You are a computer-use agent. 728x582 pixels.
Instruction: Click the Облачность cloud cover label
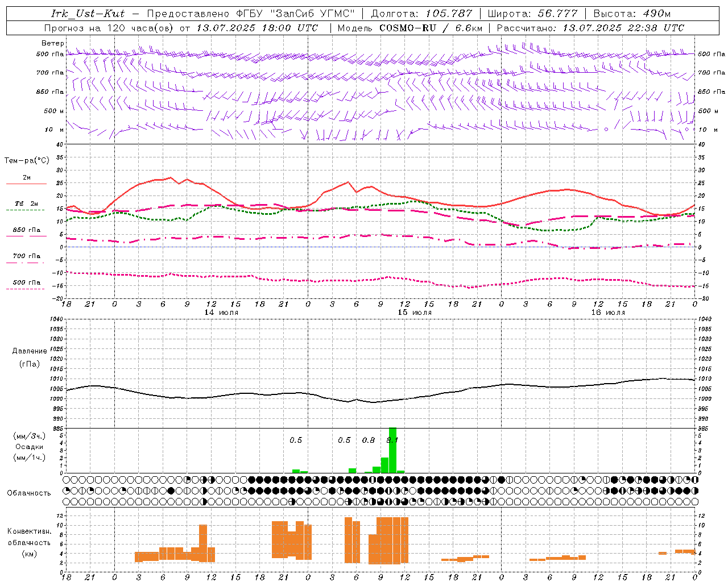[x=29, y=493]
